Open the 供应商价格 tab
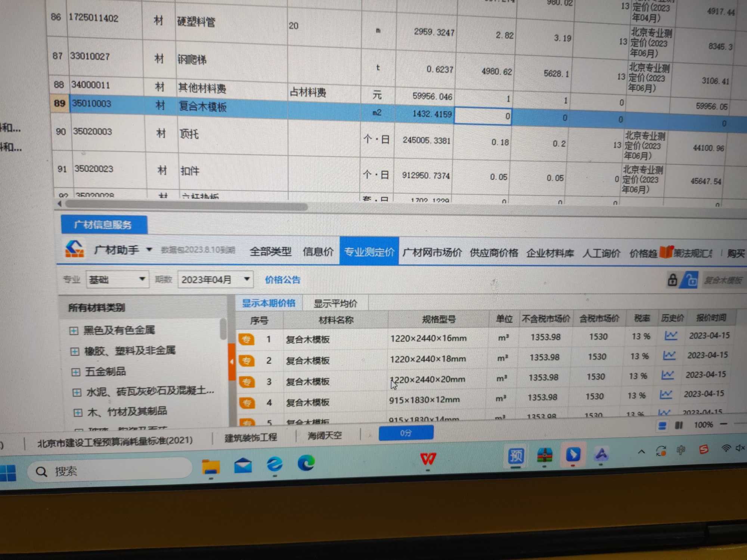The image size is (747, 560). coord(494,253)
